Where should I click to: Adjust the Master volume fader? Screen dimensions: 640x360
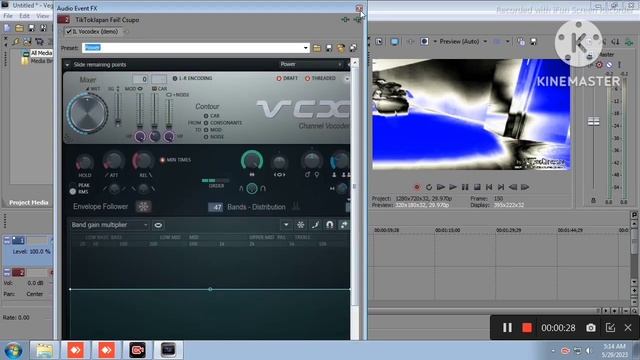point(593,122)
